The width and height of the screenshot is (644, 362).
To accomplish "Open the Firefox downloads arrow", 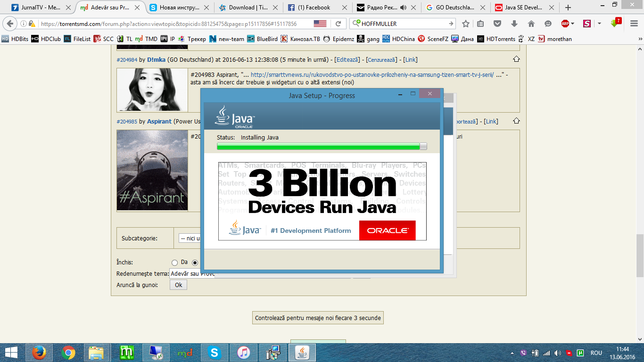I will click(514, 24).
